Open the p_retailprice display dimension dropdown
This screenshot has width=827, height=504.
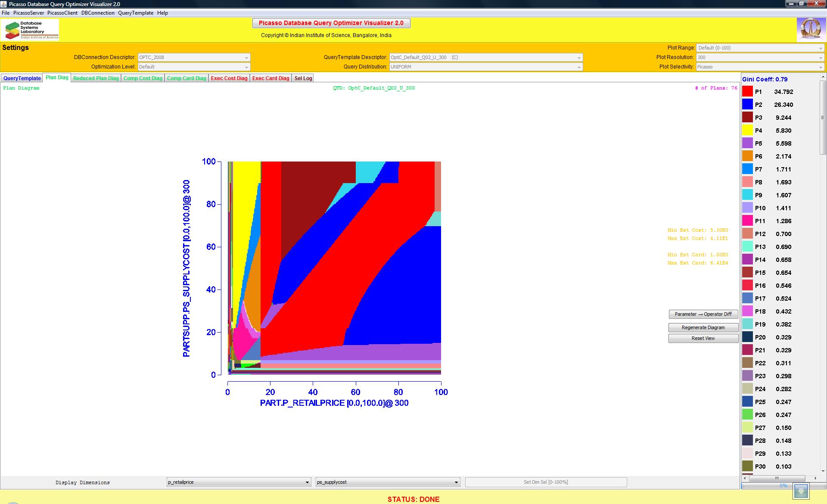239,482
